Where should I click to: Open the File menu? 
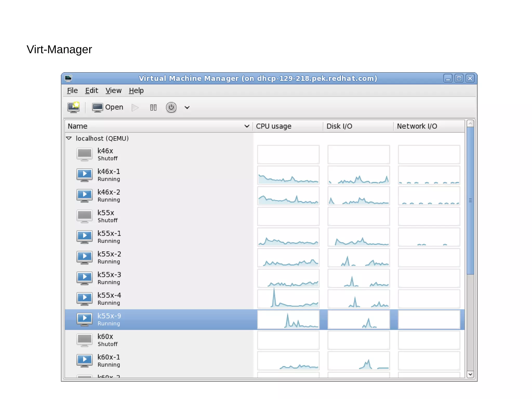(x=72, y=90)
